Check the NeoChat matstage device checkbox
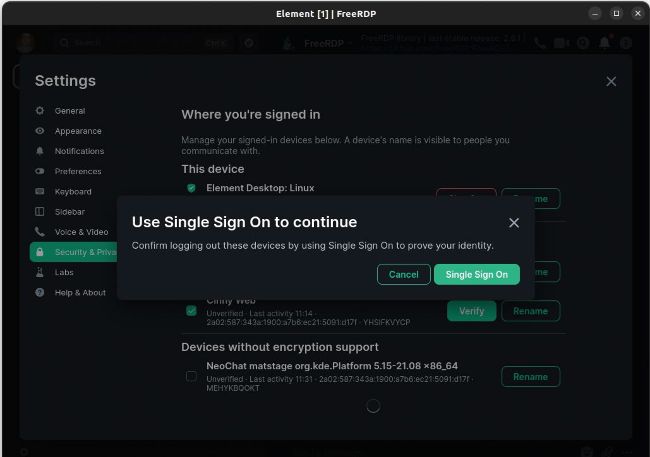The height and width of the screenshot is (457, 650). [191, 376]
